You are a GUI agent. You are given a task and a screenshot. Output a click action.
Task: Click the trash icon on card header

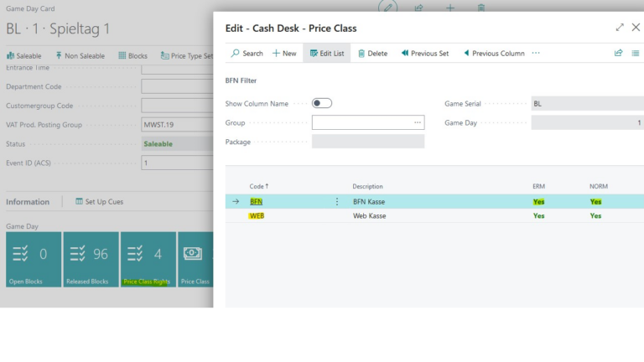tap(481, 8)
